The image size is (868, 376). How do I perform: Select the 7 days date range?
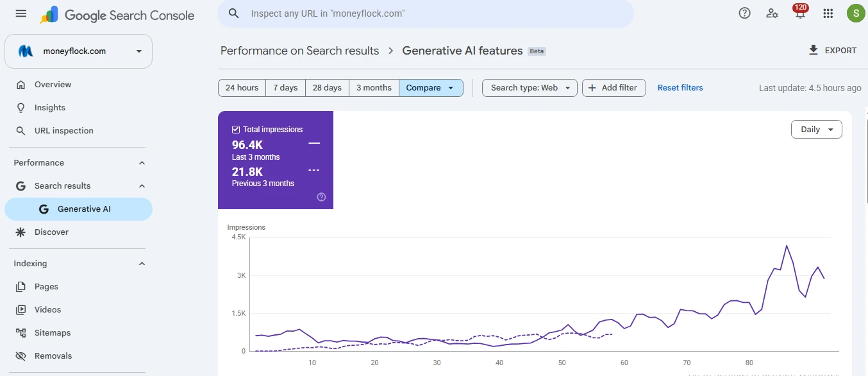click(x=285, y=88)
